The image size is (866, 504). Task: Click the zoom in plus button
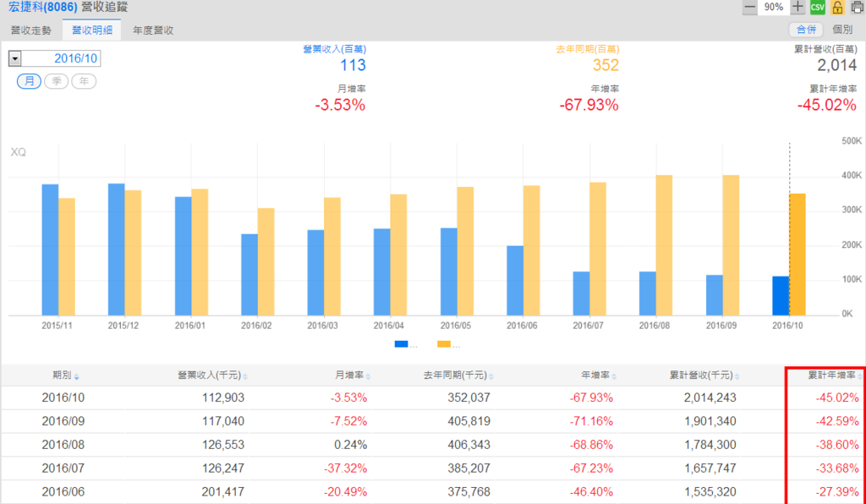point(797,7)
